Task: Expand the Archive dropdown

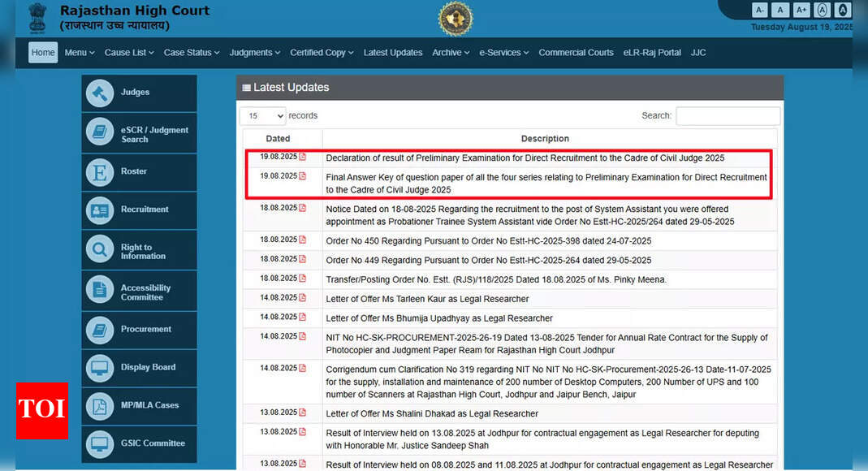Action: pyautogui.click(x=451, y=53)
